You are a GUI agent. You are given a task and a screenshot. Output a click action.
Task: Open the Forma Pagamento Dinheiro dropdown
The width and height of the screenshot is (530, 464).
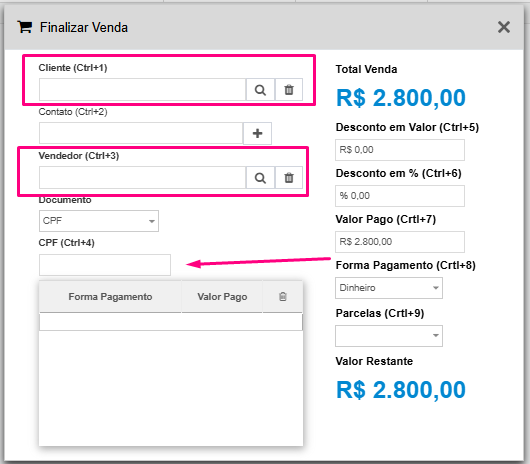tap(389, 288)
